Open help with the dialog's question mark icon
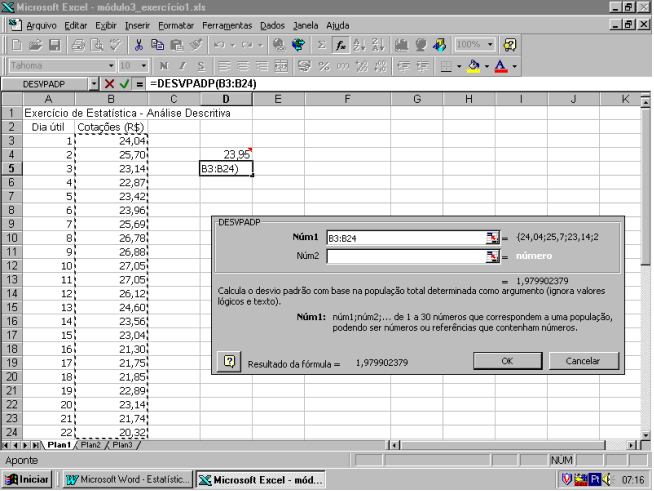Image resolution: width=654 pixels, height=491 pixels. pos(229,361)
